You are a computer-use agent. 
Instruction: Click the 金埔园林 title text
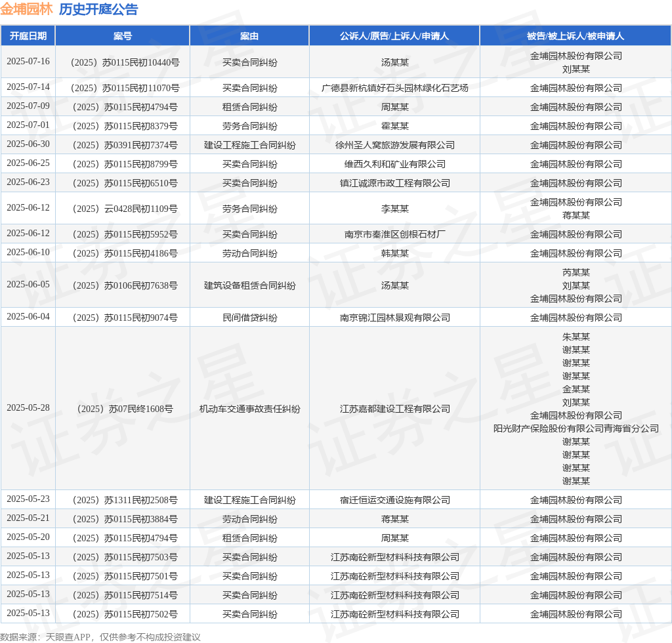pyautogui.click(x=26, y=9)
